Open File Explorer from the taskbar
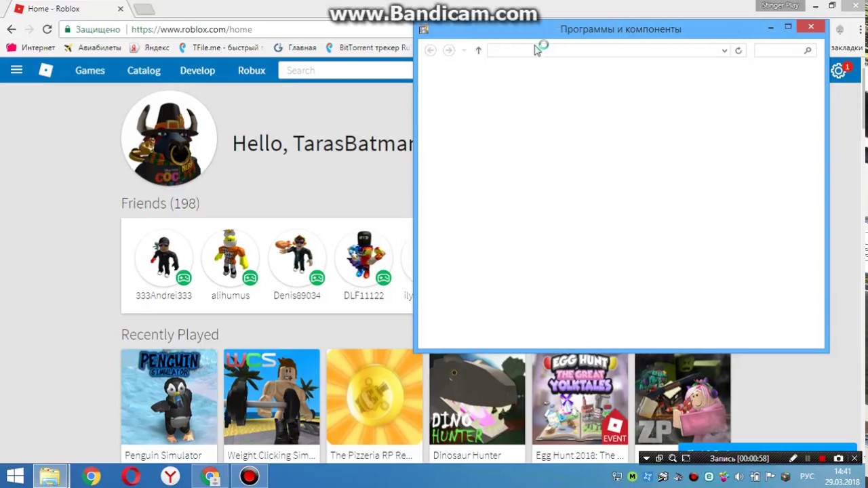This screenshot has height=488, width=868. click(x=50, y=476)
